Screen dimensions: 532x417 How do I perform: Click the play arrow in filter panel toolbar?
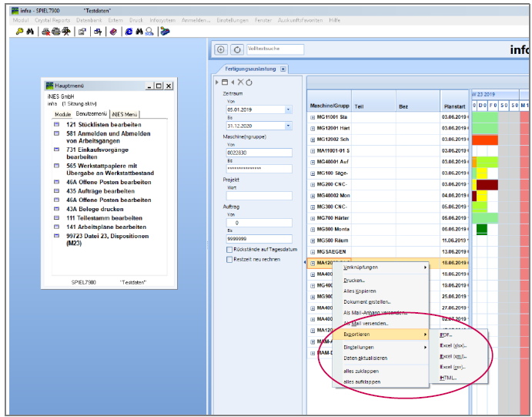click(216, 82)
